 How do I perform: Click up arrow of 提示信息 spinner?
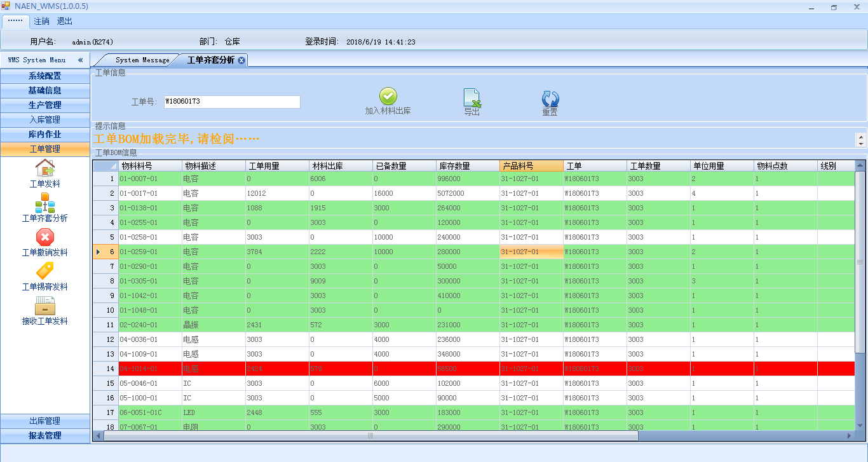(x=861, y=137)
